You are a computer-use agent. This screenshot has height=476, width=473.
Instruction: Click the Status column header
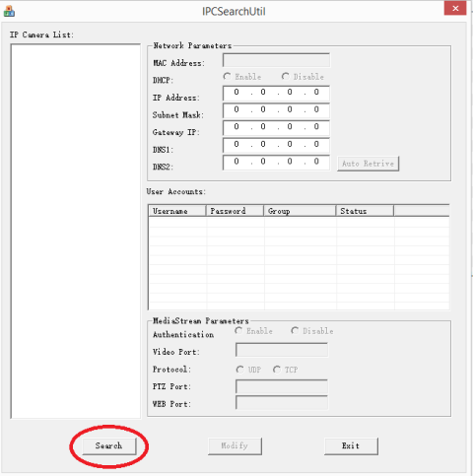tap(365, 211)
